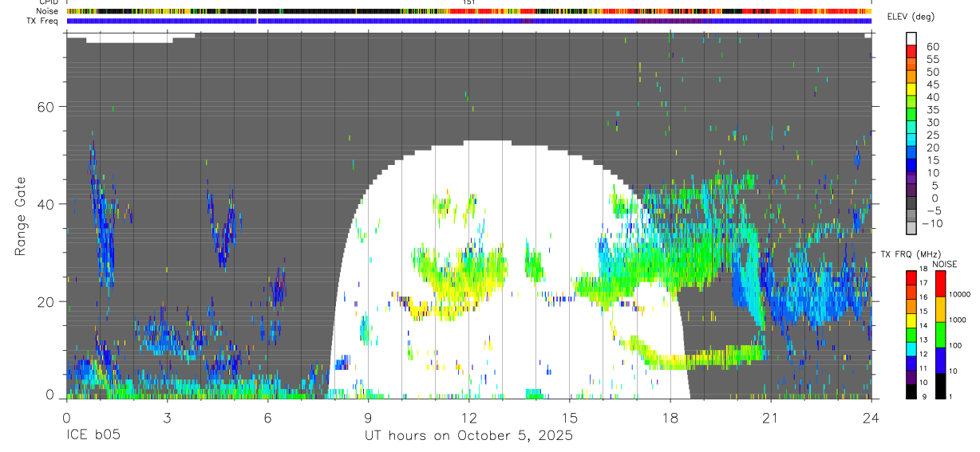This screenshot has width=980, height=452.
Task: Click the -10 label on ELEV colorbar
Action: pyautogui.click(x=934, y=223)
